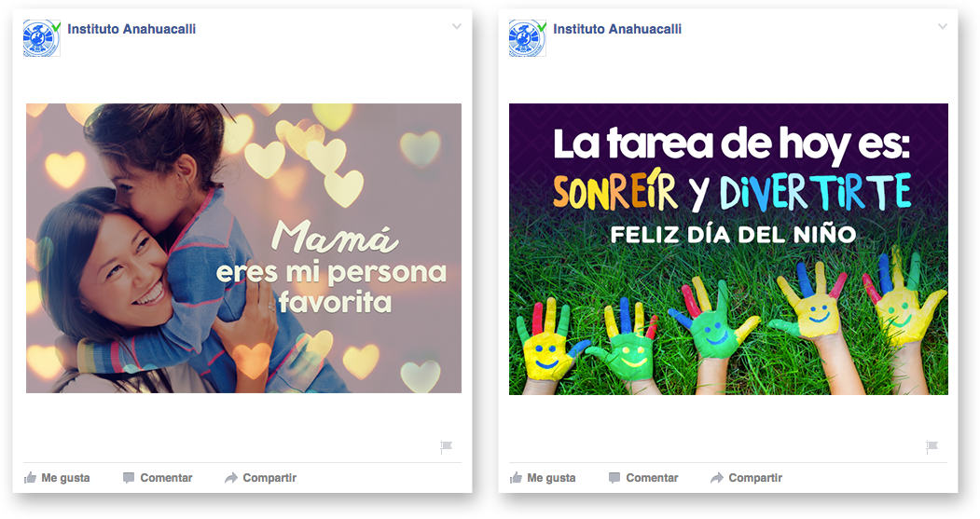
Task: Click Comentar text on the left post
Action: point(166,478)
